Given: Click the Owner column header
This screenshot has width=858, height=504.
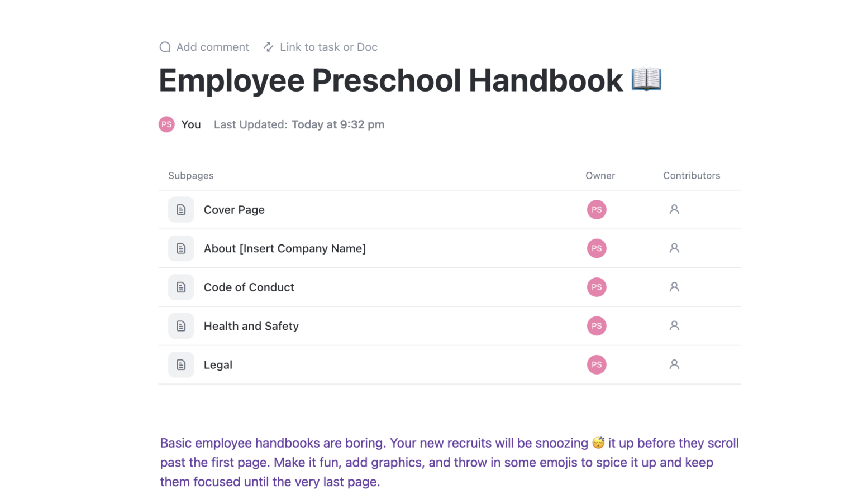Looking at the screenshot, I should [x=600, y=175].
